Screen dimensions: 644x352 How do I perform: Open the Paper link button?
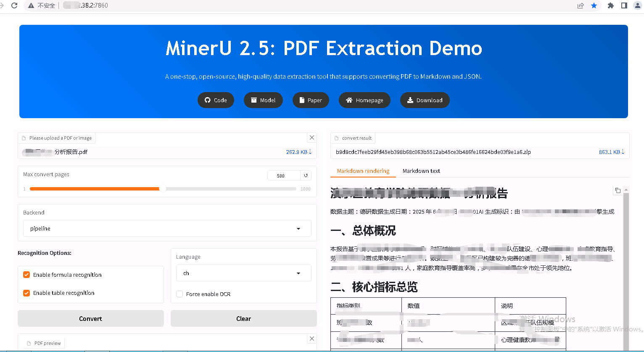pyautogui.click(x=311, y=100)
